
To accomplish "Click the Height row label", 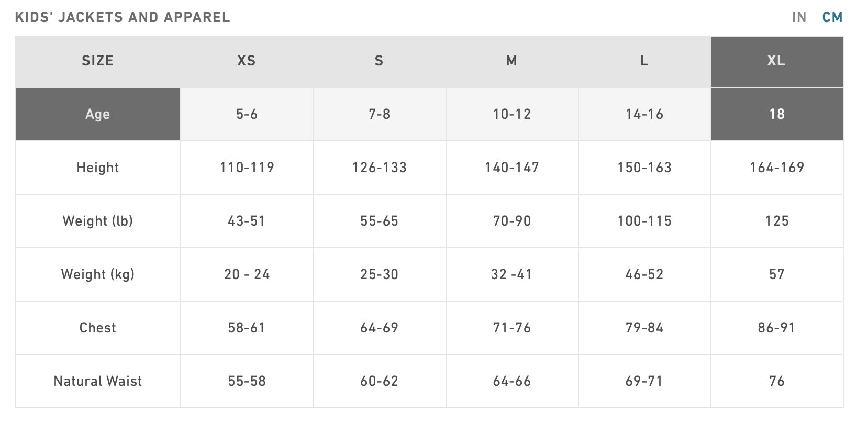I will pyautogui.click(x=98, y=168).
